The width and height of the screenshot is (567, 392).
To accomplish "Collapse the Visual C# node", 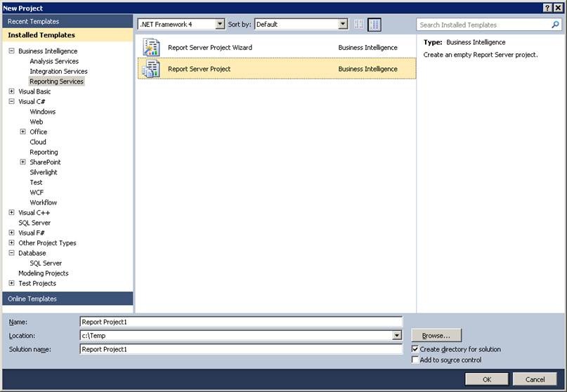I will (11, 102).
